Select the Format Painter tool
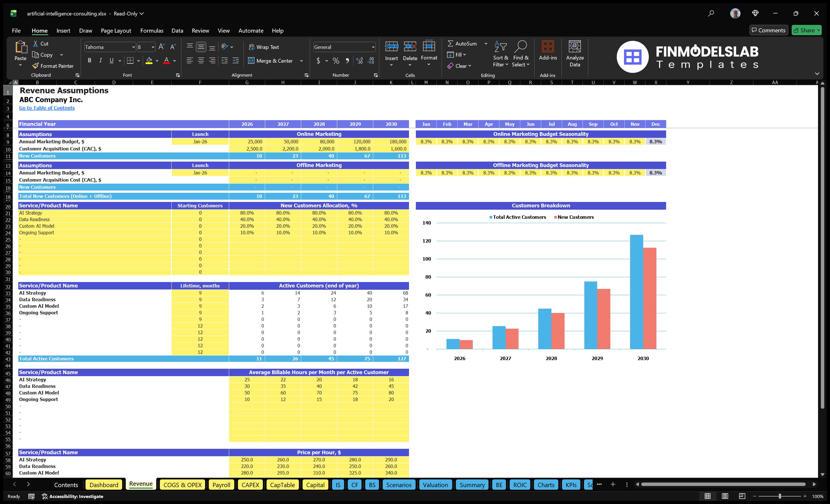Image resolution: width=830 pixels, height=504 pixels. [x=53, y=66]
